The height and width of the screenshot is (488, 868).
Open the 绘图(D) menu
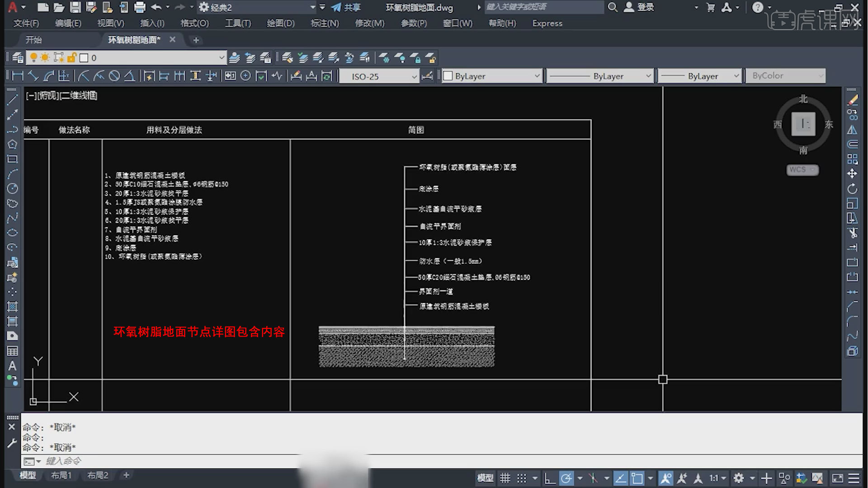point(280,23)
